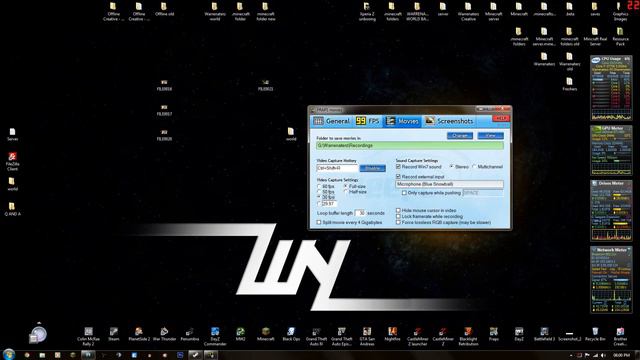Open the Windows Start menu

click(9, 354)
